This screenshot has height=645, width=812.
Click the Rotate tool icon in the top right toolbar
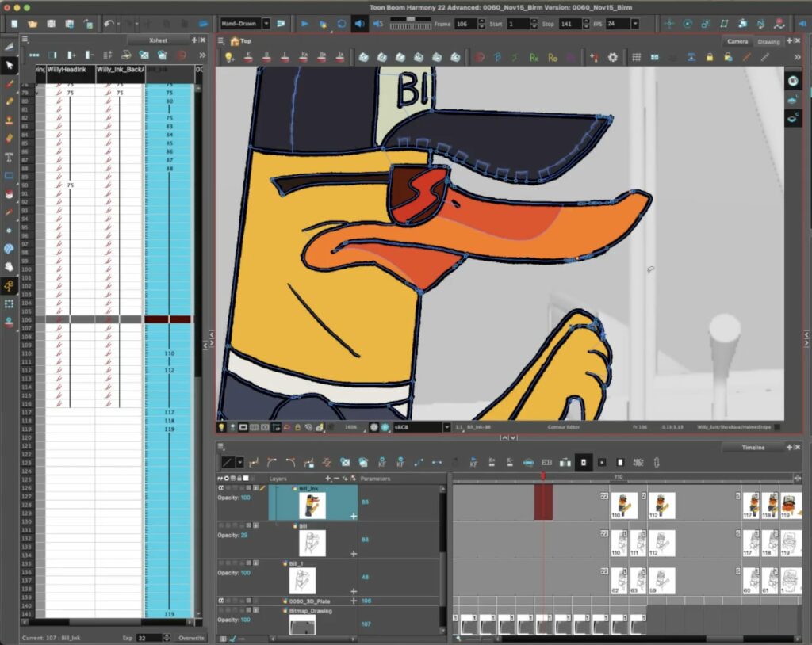[688, 24]
